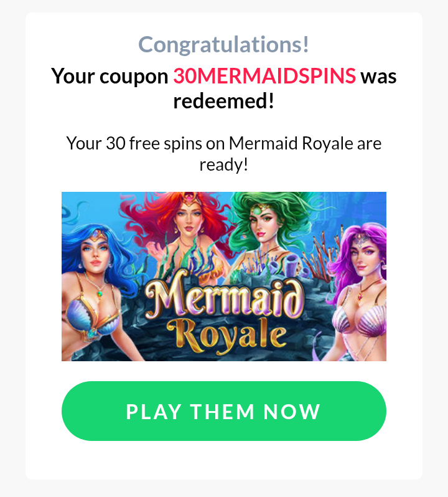Viewport: 448px width, 497px height.
Task: Open the Mermaid Royale game banner image
Action: 224,276
